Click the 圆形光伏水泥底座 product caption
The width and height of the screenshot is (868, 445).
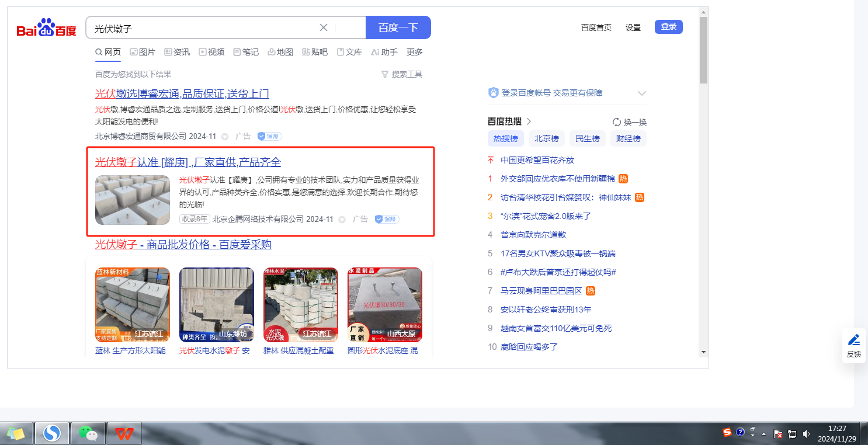[x=383, y=350]
